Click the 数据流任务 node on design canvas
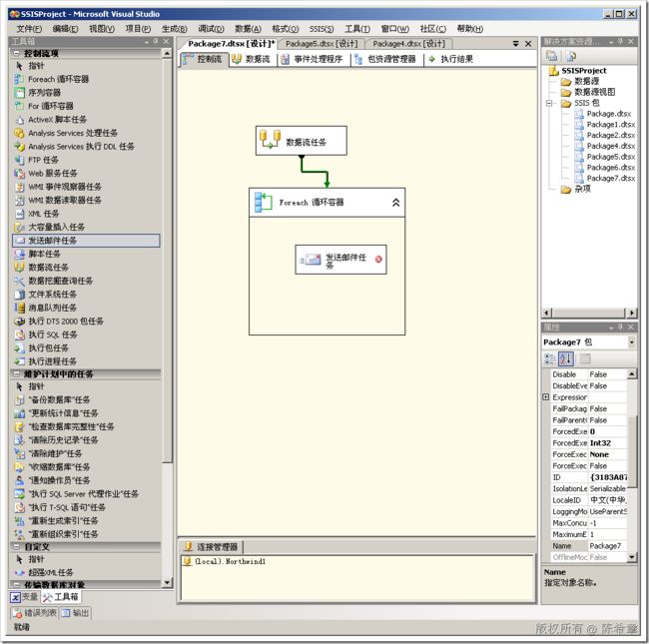The height and width of the screenshot is (644, 649). [302, 141]
